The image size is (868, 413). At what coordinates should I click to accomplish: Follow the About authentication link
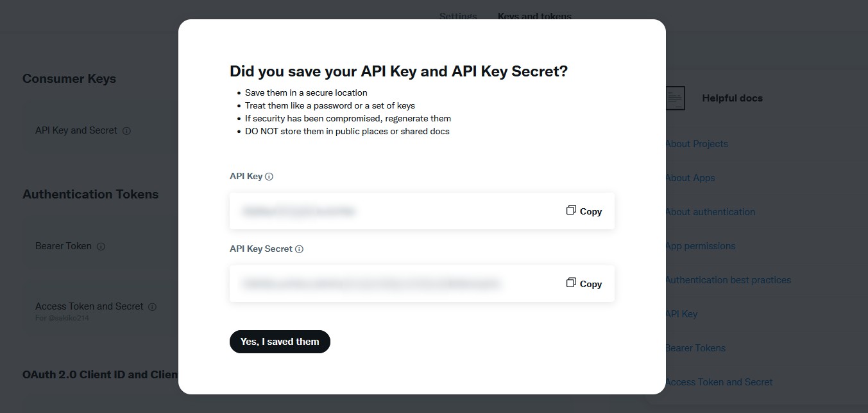[x=710, y=212]
